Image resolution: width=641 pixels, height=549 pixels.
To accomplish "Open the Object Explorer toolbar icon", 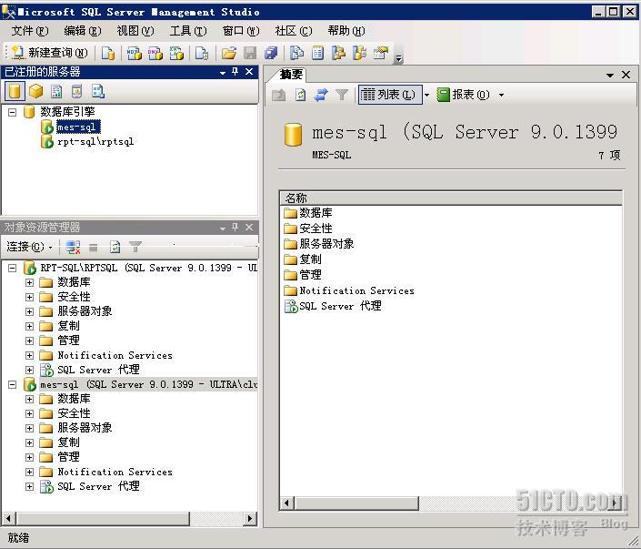I will pos(338,53).
